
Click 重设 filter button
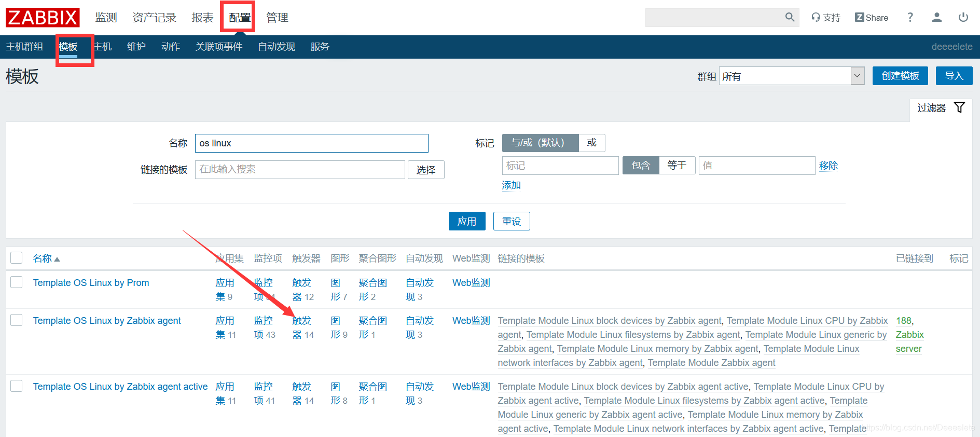tap(512, 221)
